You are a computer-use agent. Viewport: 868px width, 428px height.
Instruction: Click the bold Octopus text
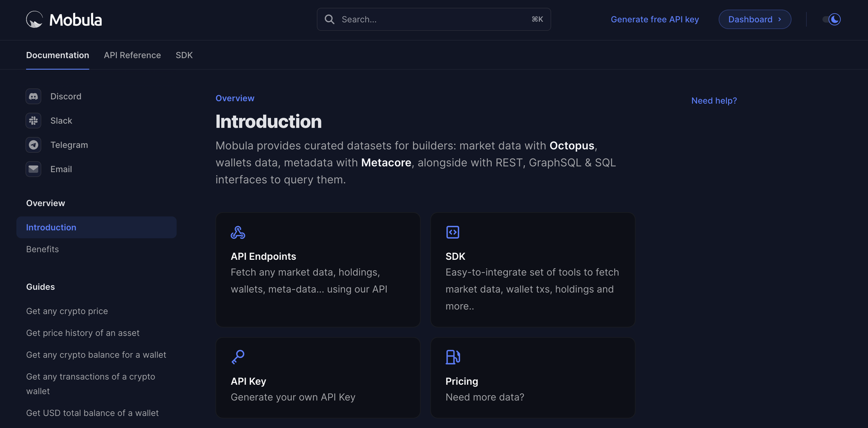point(572,146)
